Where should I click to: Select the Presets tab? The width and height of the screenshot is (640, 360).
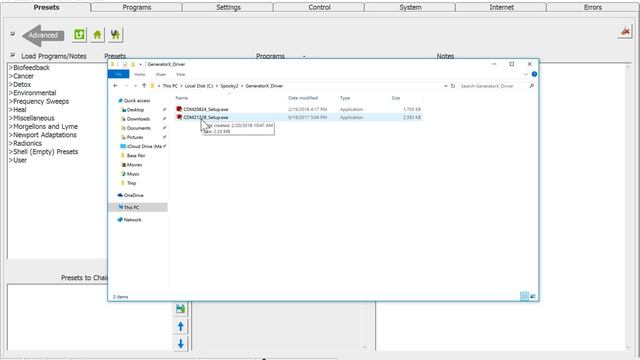click(46, 7)
